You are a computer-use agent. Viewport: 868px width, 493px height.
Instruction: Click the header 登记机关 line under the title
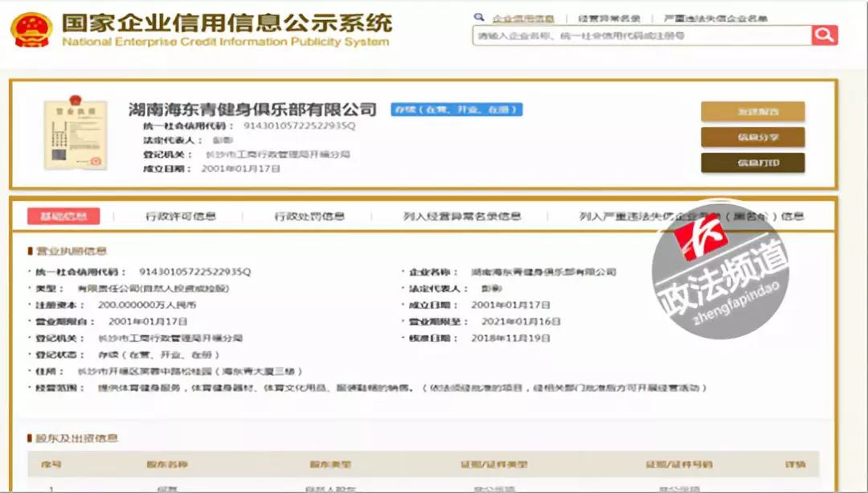pos(247,154)
